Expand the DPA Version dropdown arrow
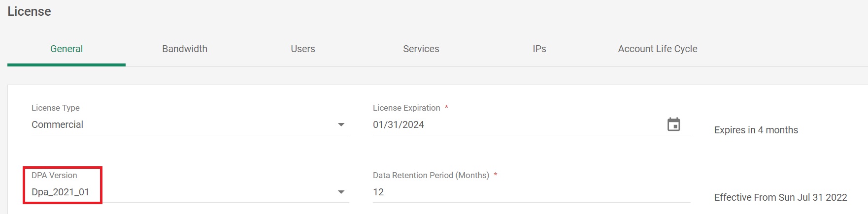The width and height of the screenshot is (868, 214). pyautogui.click(x=341, y=192)
